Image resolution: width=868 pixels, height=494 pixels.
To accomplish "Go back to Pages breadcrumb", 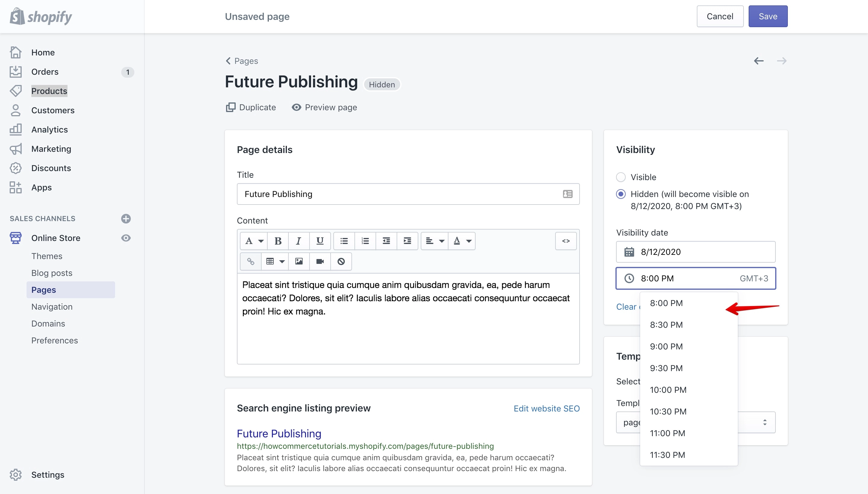I will point(242,61).
